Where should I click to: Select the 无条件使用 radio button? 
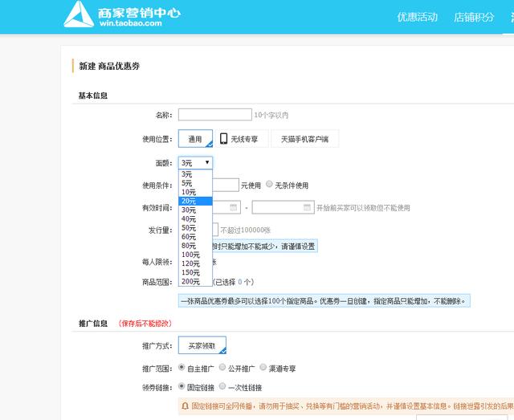coord(269,184)
